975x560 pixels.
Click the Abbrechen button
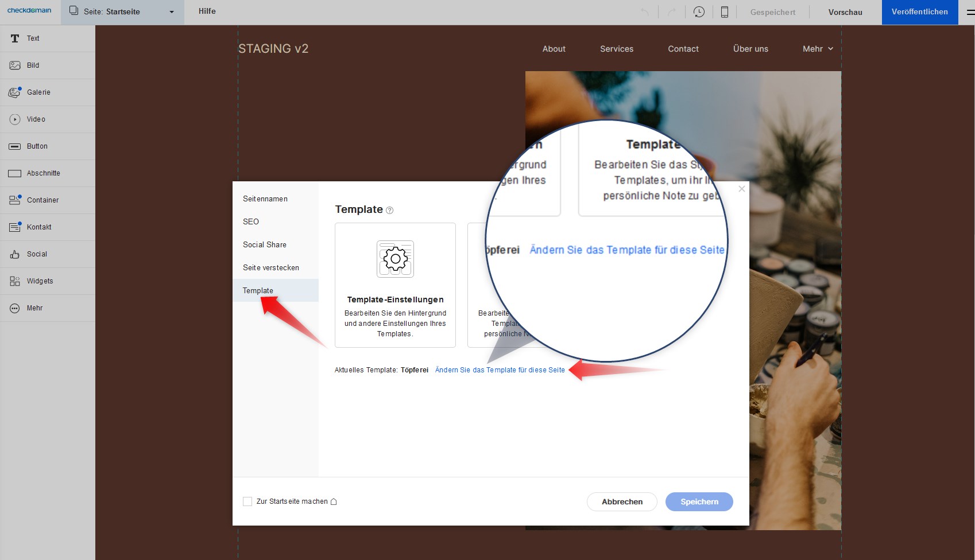click(622, 501)
